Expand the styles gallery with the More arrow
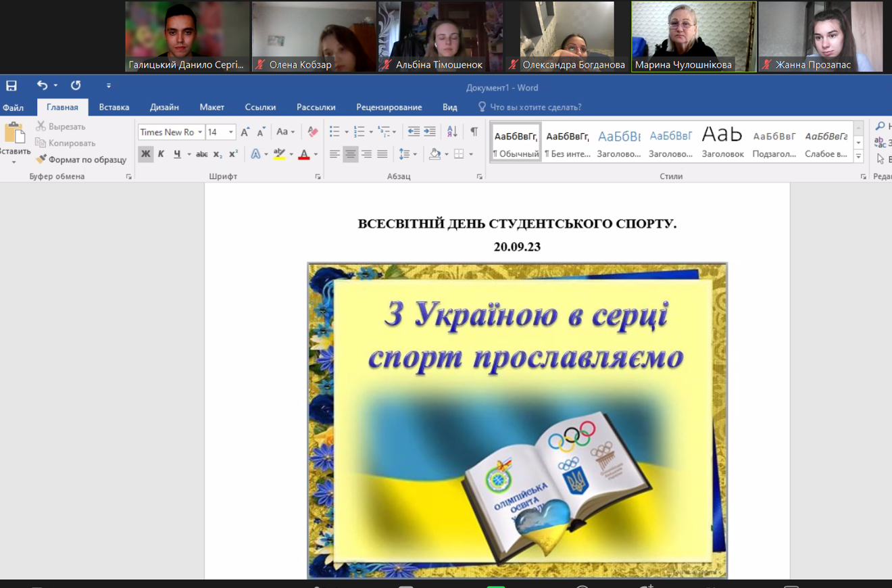Image resolution: width=892 pixels, height=588 pixels. [858, 157]
